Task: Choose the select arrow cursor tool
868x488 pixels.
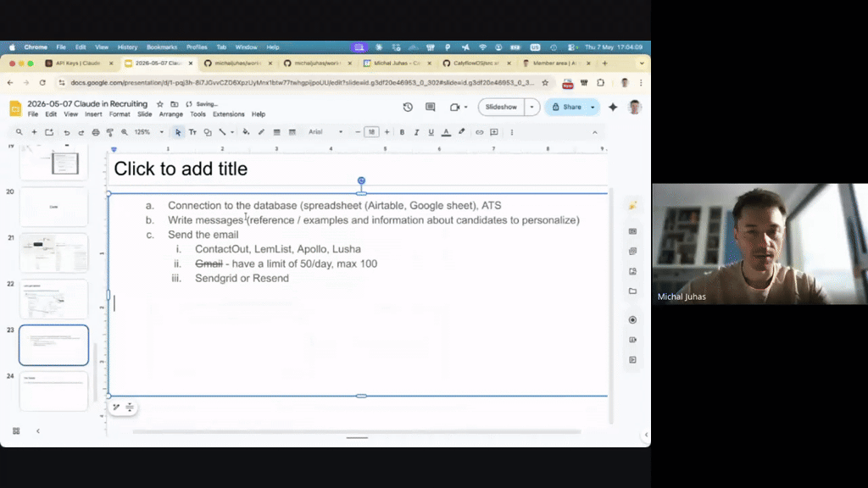Action: click(178, 132)
